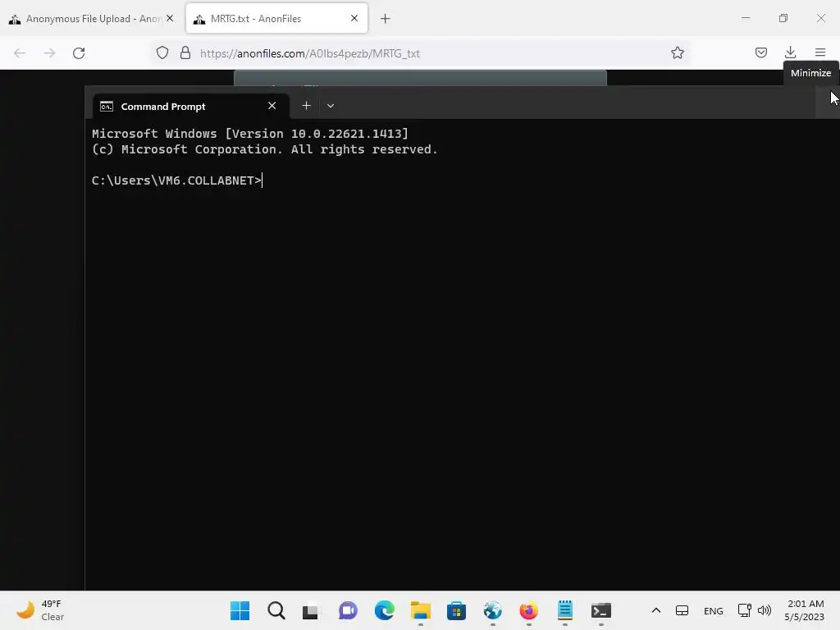The height and width of the screenshot is (630, 840).
Task: Open a new Firefox tab
Action: 386,19
